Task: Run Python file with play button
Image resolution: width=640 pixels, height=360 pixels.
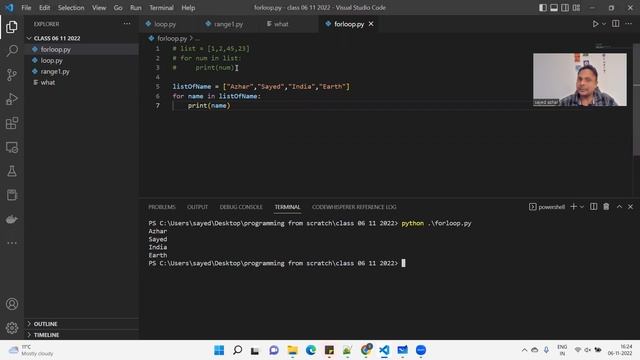Action: click(596, 24)
